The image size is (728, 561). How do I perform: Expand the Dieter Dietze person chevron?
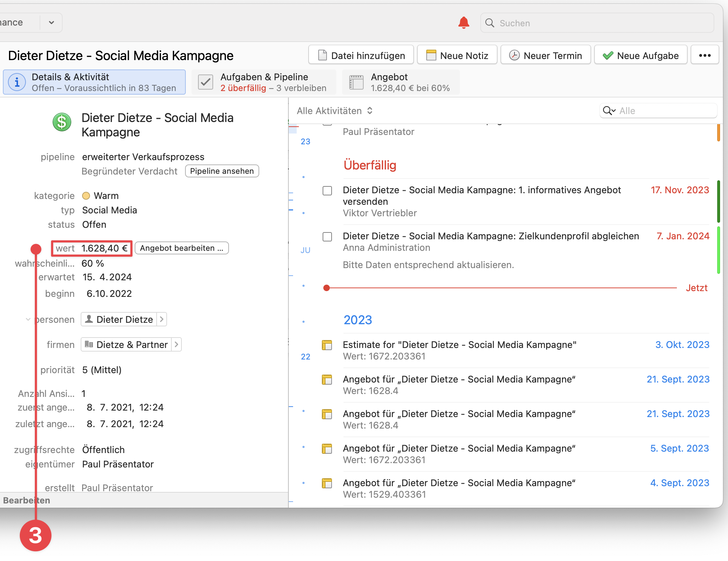click(162, 320)
